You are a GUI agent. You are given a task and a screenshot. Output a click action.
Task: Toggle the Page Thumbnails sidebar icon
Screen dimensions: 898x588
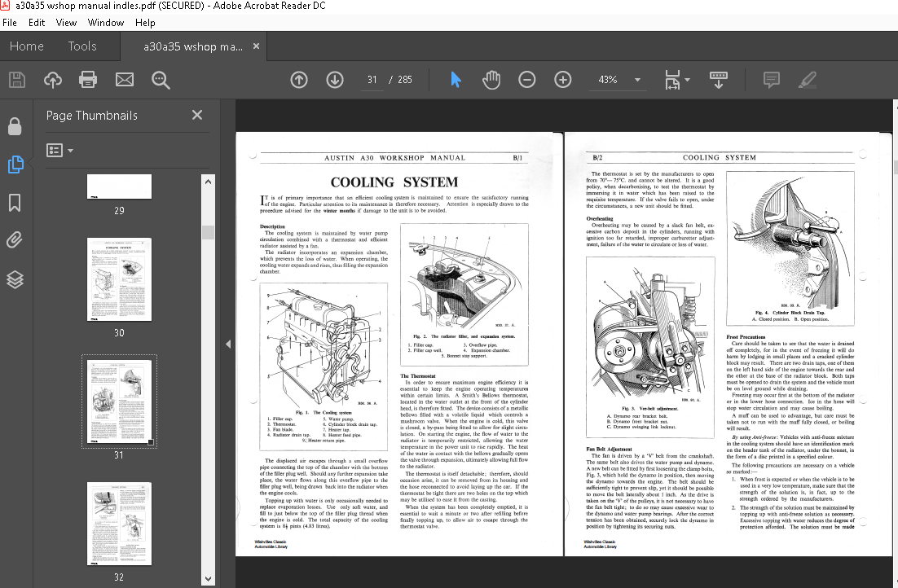click(x=15, y=165)
